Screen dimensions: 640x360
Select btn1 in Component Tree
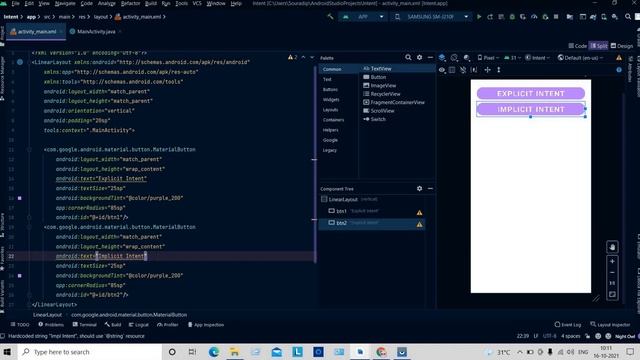pos(371,211)
